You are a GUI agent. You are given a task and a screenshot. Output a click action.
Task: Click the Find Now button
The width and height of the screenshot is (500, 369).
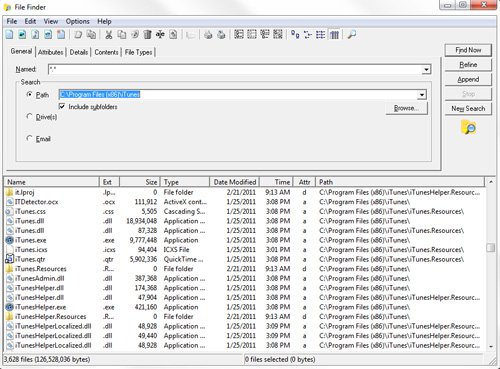[468, 50]
